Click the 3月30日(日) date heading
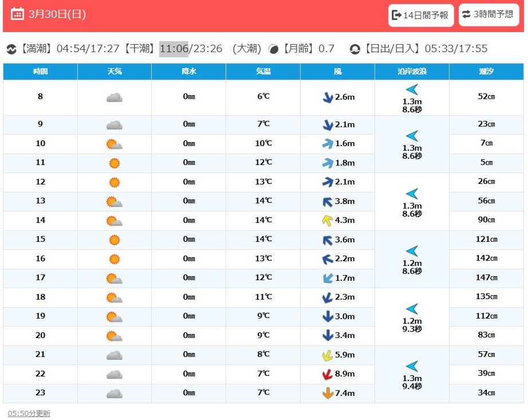528x420 pixels. (x=57, y=14)
